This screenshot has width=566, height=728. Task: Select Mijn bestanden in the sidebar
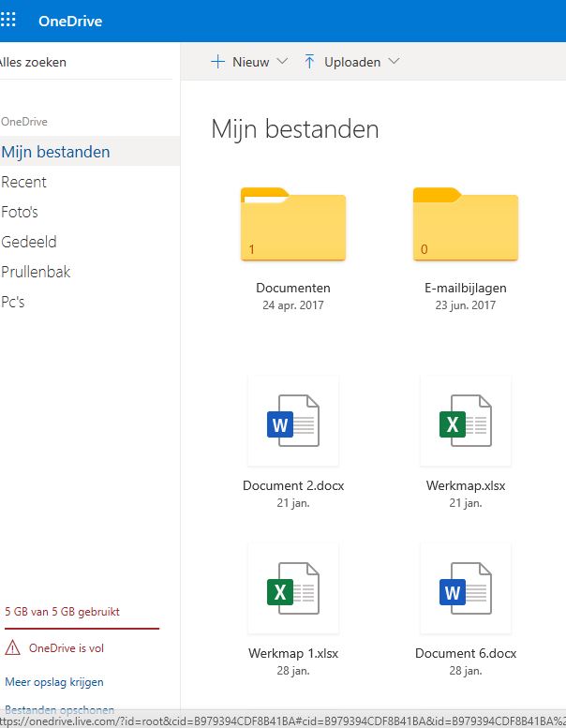click(90, 152)
